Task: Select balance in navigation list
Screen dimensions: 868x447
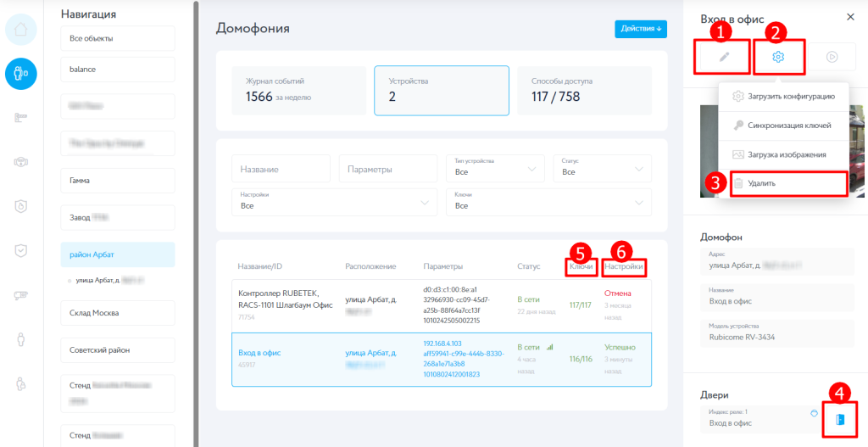Action: point(118,70)
